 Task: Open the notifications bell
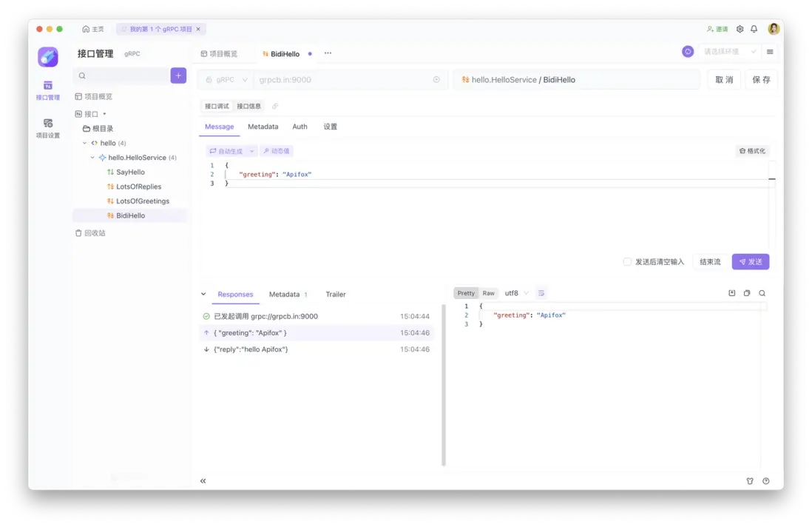click(x=754, y=29)
